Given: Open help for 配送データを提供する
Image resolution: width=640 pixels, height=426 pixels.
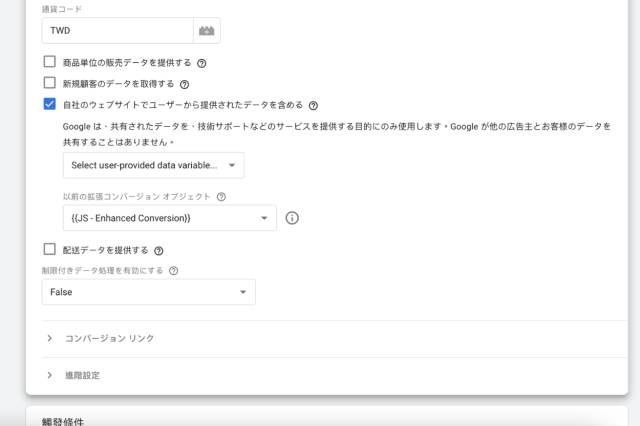Looking at the screenshot, I should 159,251.
